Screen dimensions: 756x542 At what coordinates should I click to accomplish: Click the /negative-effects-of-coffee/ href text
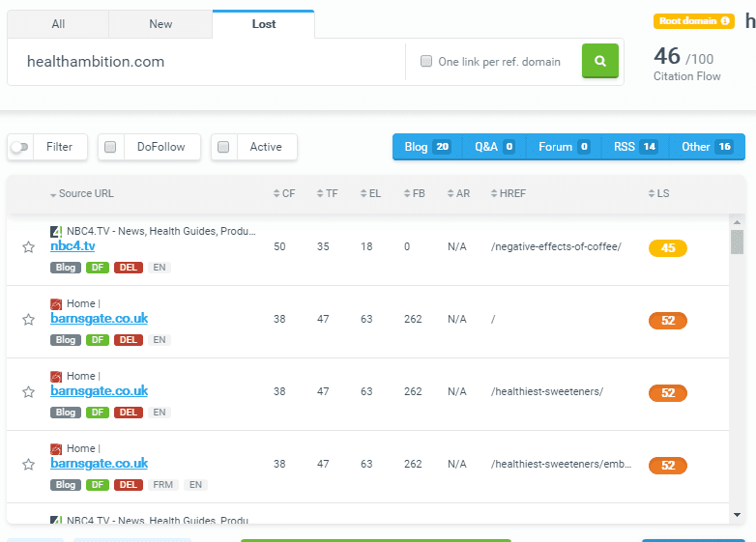[556, 246]
